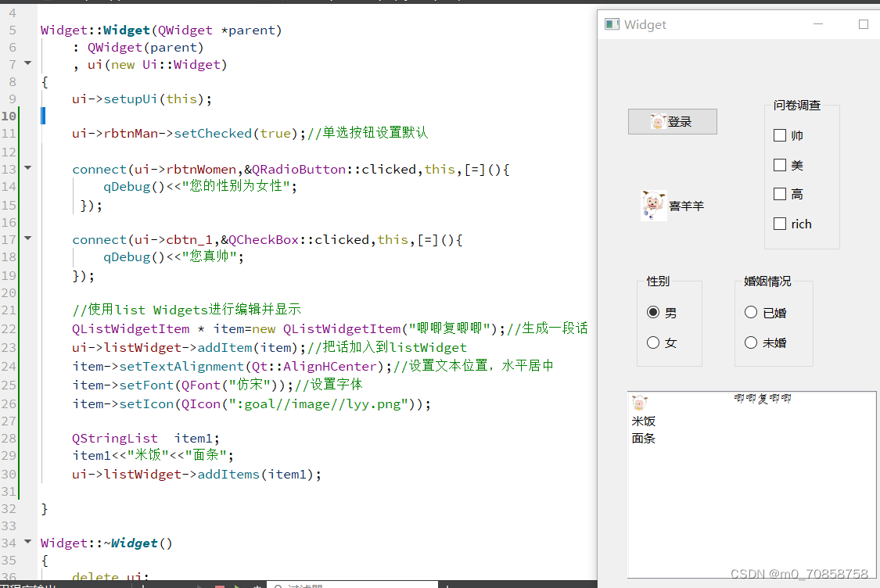Collapse the destructor fold at line 34
Viewport: 880px width, 588px height.
(27, 542)
